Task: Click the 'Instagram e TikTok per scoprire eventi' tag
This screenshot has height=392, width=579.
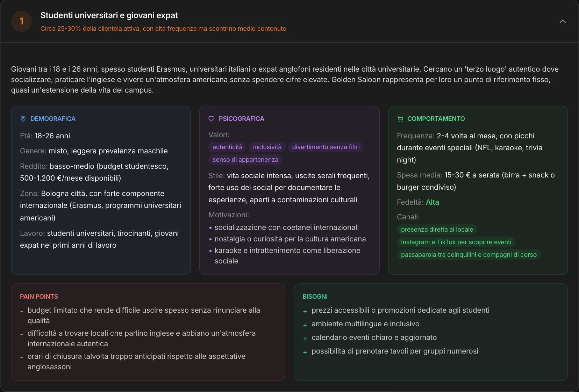Action: [456, 242]
